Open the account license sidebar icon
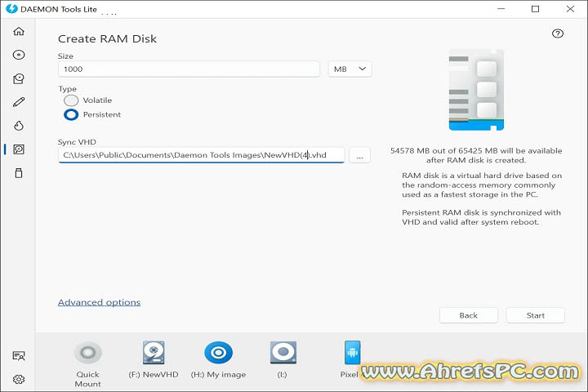 click(19, 355)
